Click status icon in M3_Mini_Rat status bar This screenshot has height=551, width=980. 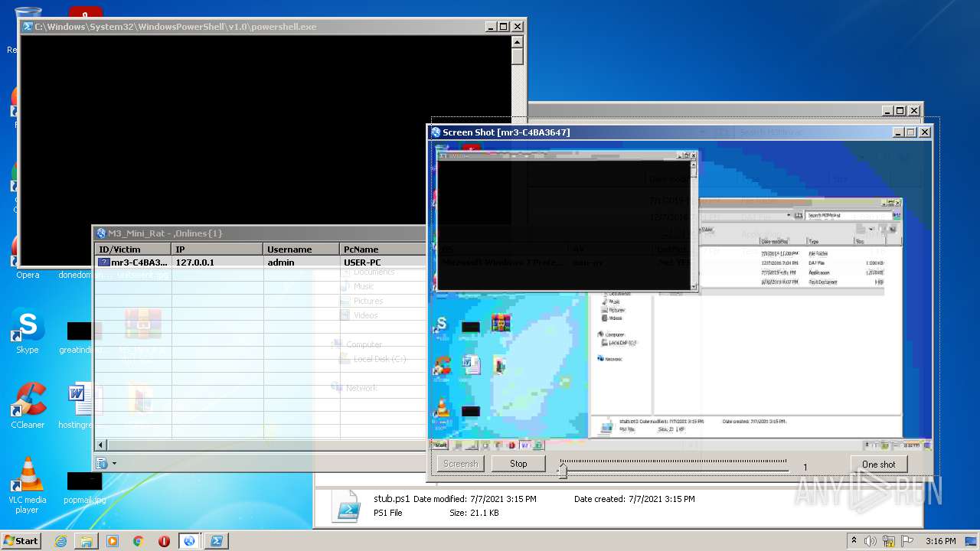pos(101,463)
